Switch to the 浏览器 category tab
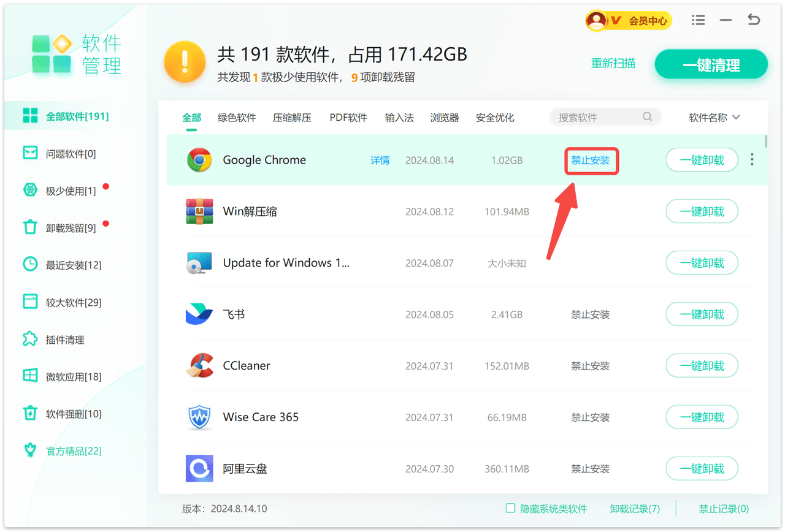The image size is (785, 532). (445, 118)
